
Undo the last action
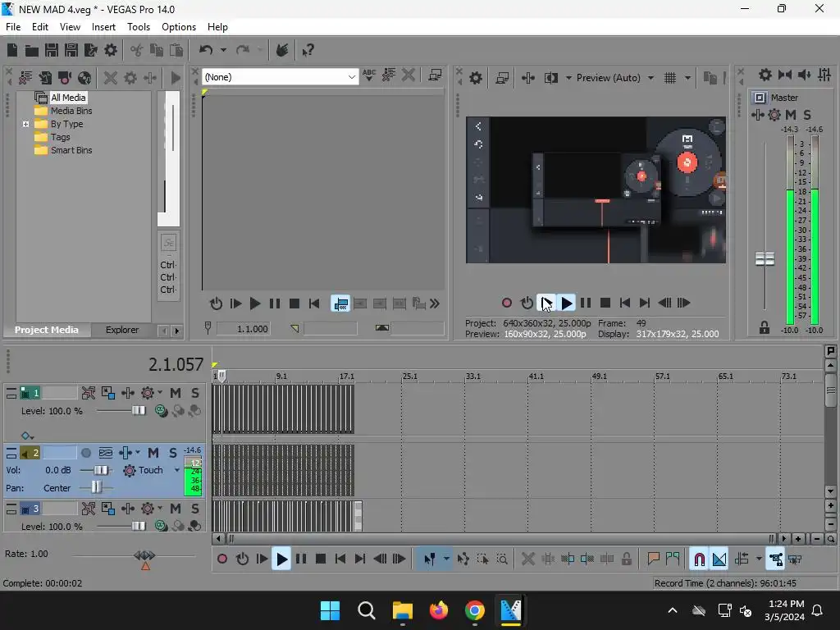click(206, 50)
